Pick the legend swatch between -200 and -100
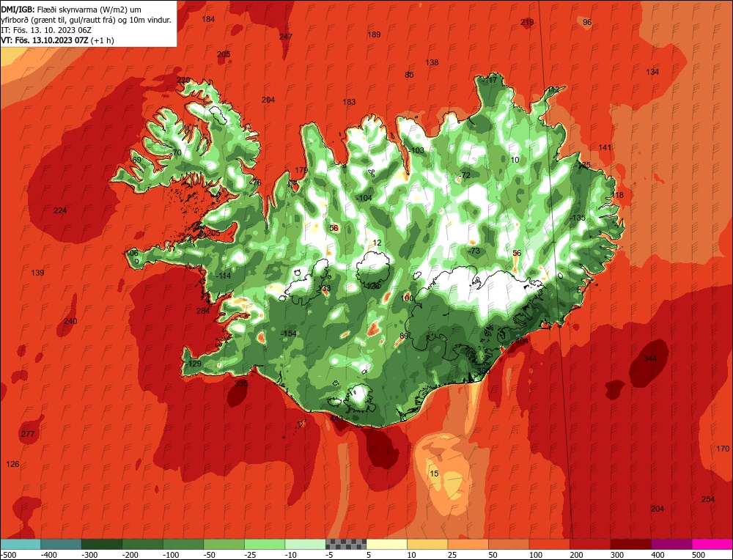 click(x=142, y=544)
